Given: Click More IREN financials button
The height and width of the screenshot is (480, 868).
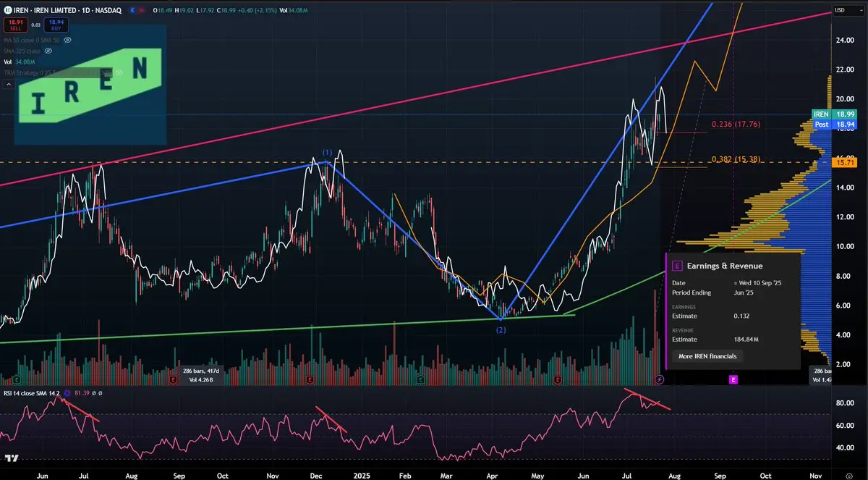Looking at the screenshot, I should pos(707,356).
